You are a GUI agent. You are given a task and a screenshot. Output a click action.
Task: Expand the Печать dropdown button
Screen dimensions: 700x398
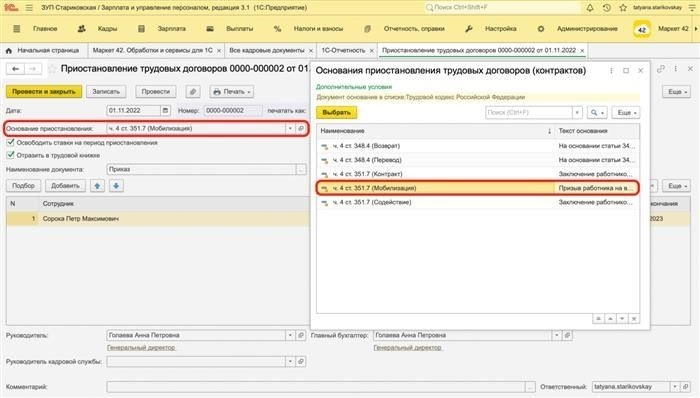click(232, 91)
